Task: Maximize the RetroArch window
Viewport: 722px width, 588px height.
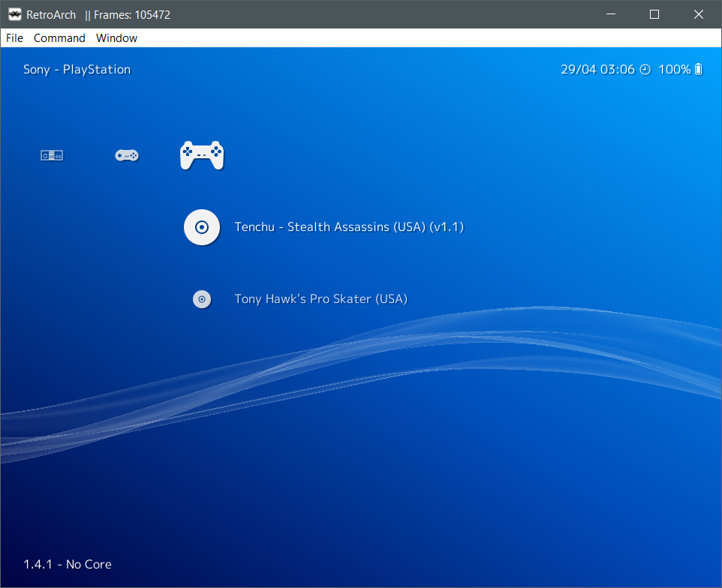Action: pyautogui.click(x=654, y=14)
